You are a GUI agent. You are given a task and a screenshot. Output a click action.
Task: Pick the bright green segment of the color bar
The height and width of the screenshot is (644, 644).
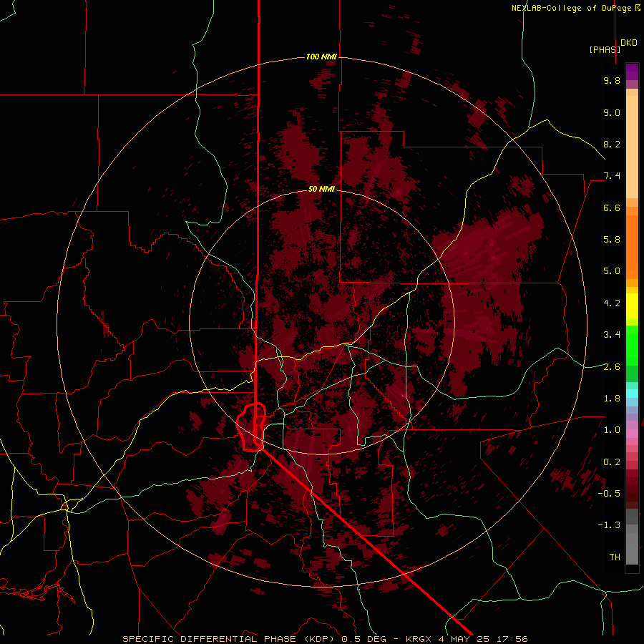coord(632,345)
